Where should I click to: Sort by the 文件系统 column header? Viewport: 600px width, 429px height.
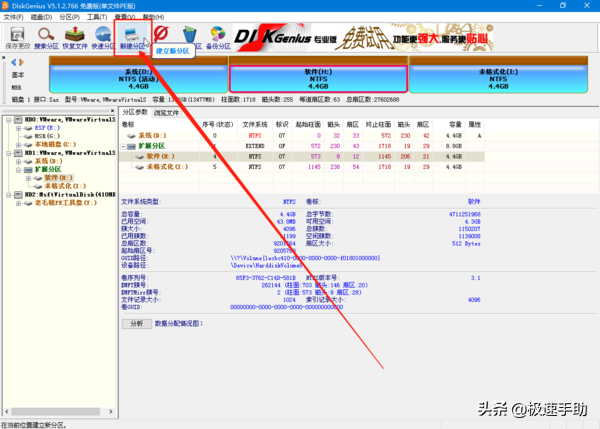255,124
